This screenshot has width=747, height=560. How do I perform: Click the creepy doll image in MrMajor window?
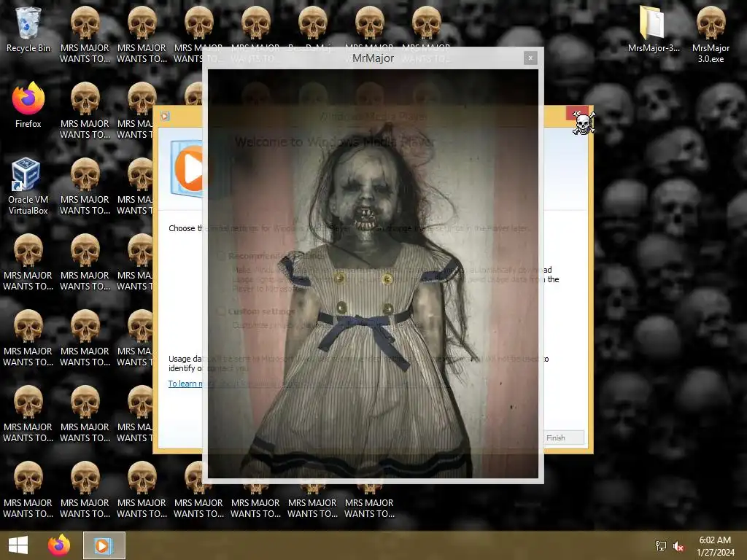(373, 273)
